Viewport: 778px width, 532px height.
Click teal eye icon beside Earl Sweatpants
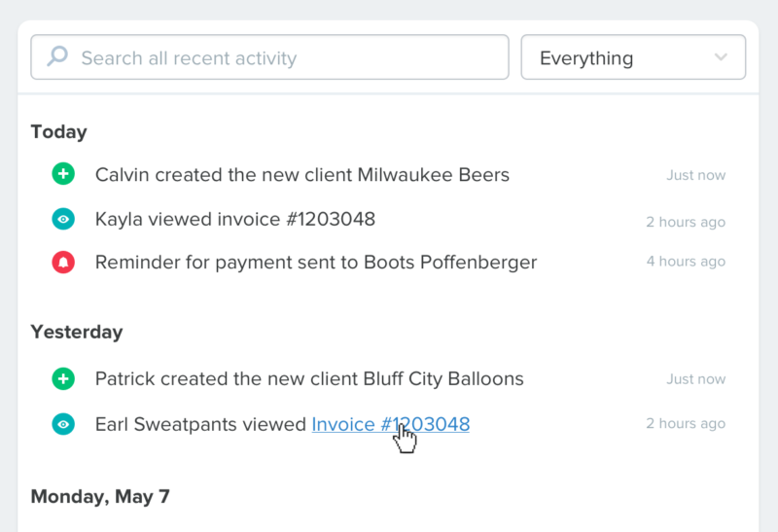pyautogui.click(x=63, y=424)
